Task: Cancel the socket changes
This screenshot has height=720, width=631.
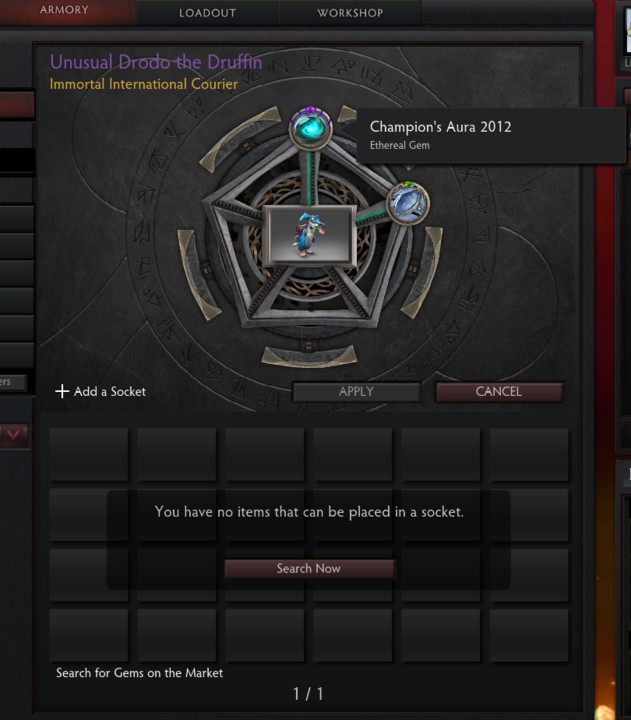Action: point(499,392)
